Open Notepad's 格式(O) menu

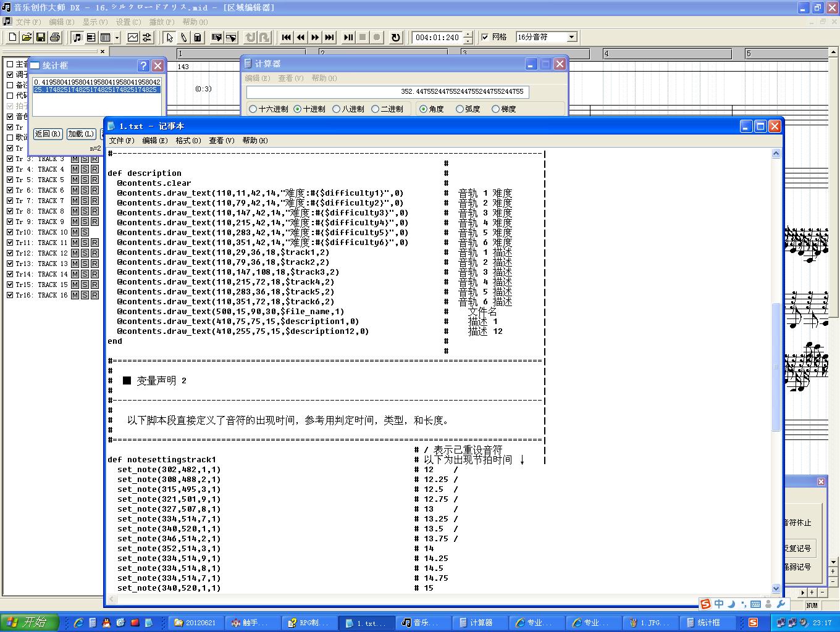(188, 141)
